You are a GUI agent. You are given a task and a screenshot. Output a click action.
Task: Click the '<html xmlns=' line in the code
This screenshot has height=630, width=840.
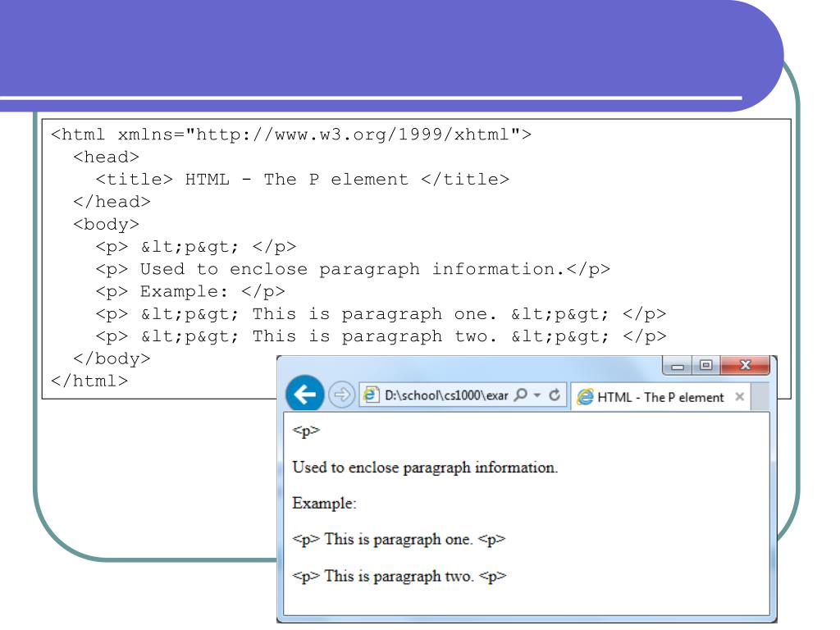(291, 135)
